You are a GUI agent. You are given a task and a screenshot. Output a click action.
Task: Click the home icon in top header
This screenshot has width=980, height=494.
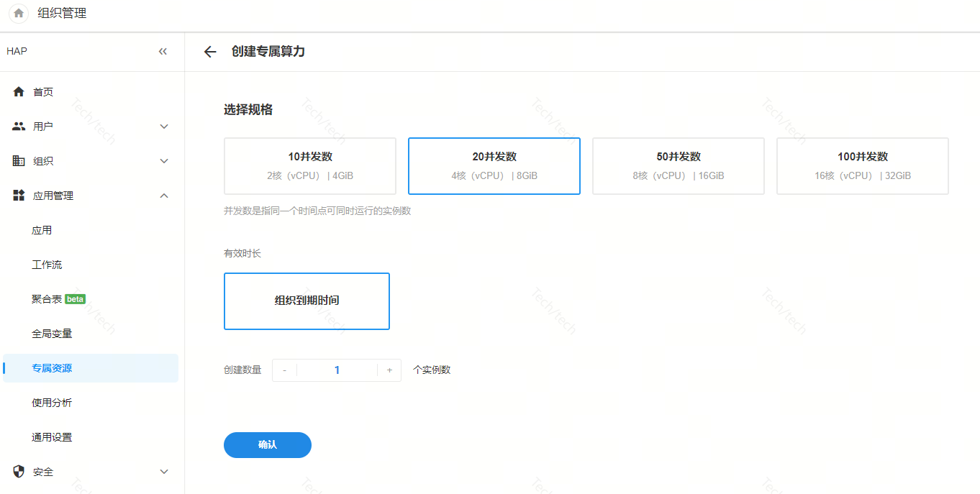tap(19, 13)
